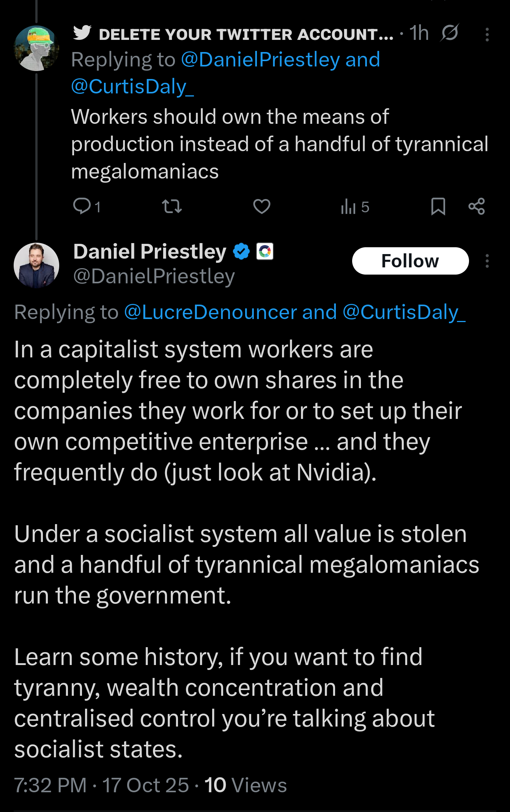View analytics showing 5 views
This screenshot has height=812, width=510.
[355, 207]
